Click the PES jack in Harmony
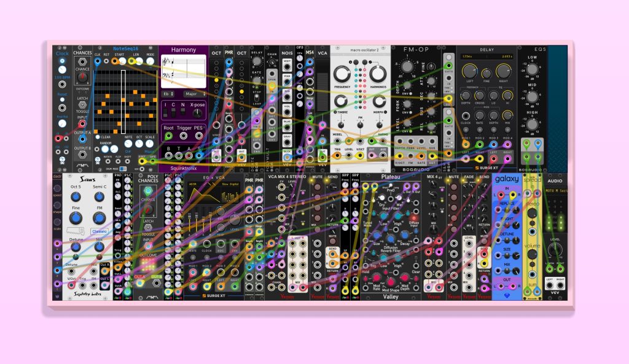Screen dimensions: 629x364 [x=198, y=136]
